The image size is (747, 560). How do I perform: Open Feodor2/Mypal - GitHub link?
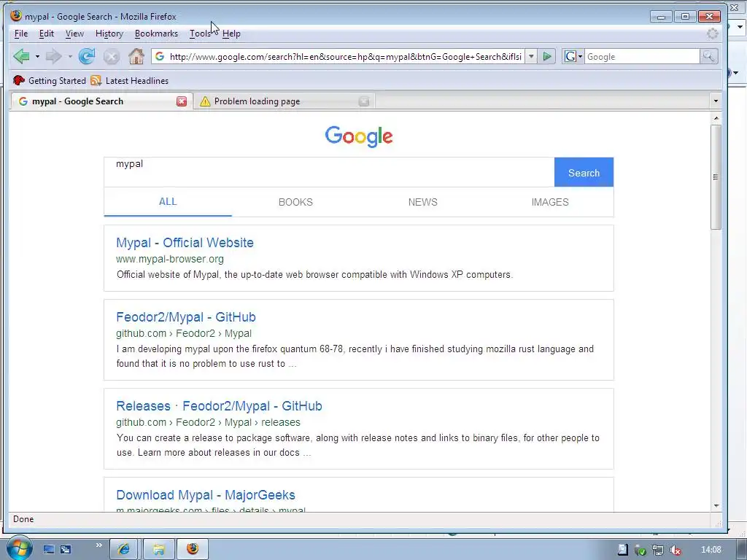[x=186, y=317]
